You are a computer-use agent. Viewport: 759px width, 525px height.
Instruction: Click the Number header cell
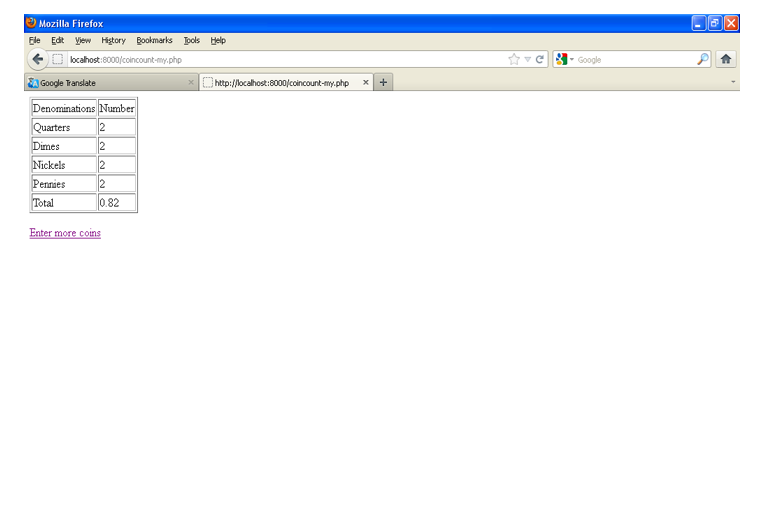[x=117, y=108]
